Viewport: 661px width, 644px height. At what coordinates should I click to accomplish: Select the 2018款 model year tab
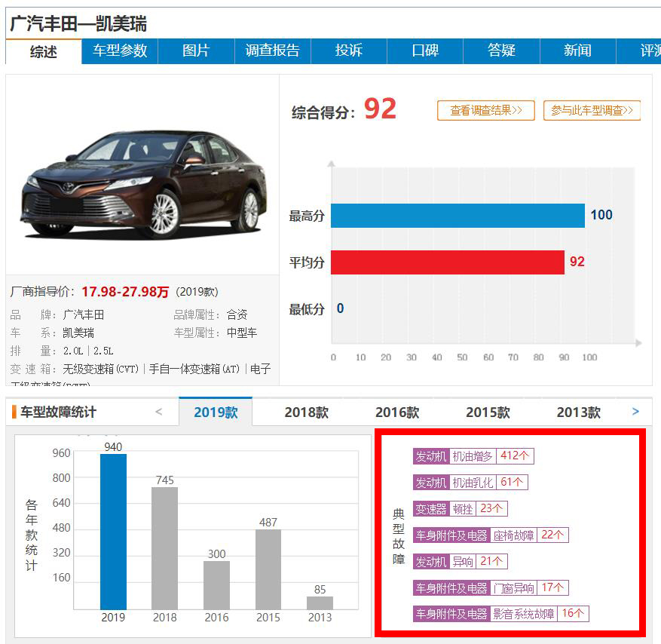pos(307,412)
